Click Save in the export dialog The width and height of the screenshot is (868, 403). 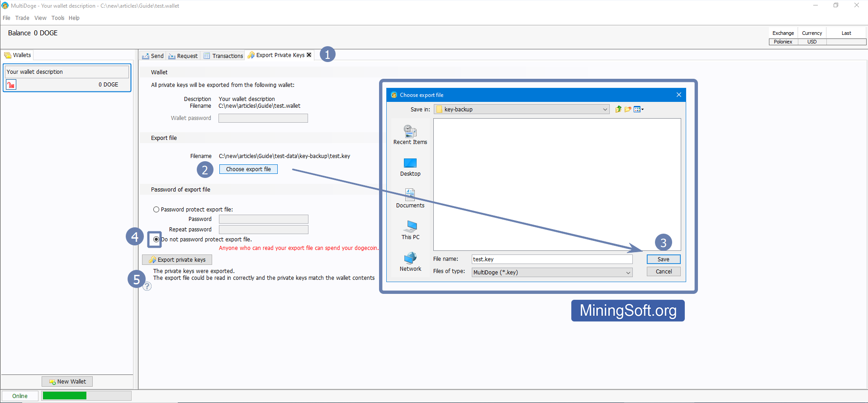[x=664, y=259]
